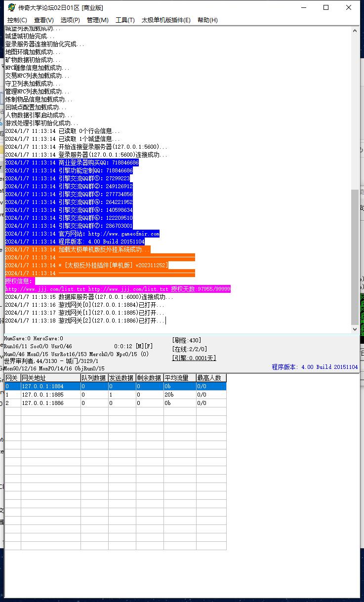Open the 控制(C) menu
The image size is (364, 602).
tap(17, 20)
